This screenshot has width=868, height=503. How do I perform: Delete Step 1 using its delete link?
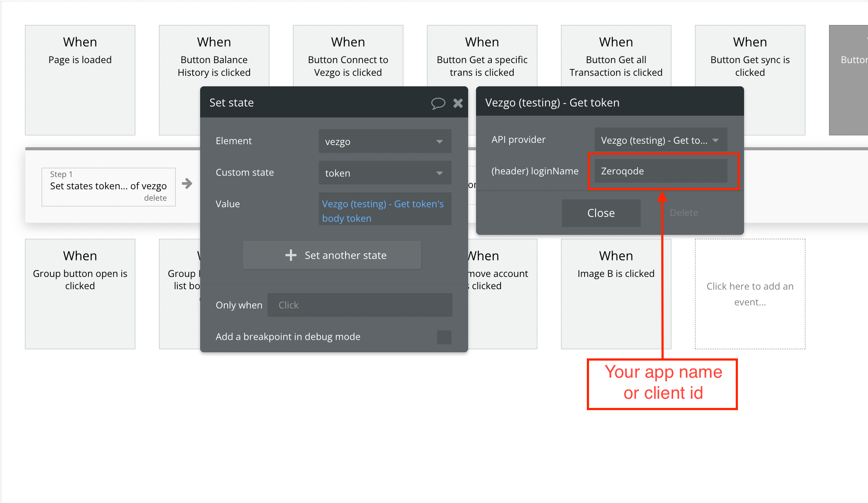coord(155,198)
